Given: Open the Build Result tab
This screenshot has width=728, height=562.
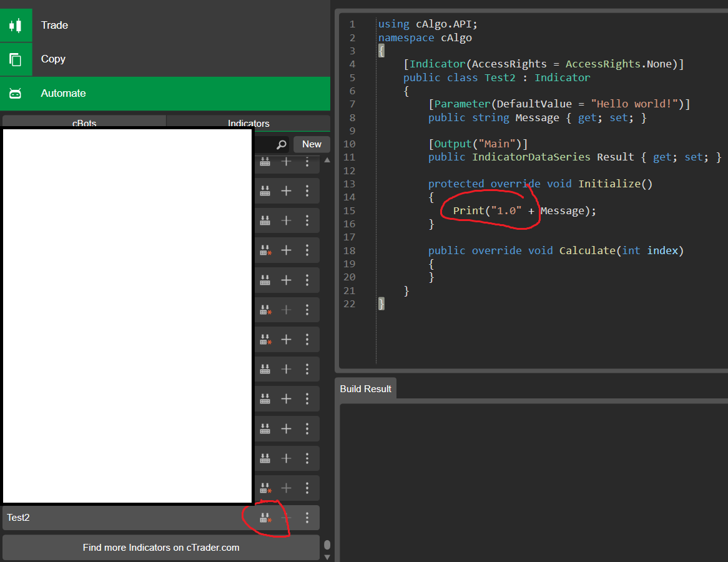Looking at the screenshot, I should [365, 389].
